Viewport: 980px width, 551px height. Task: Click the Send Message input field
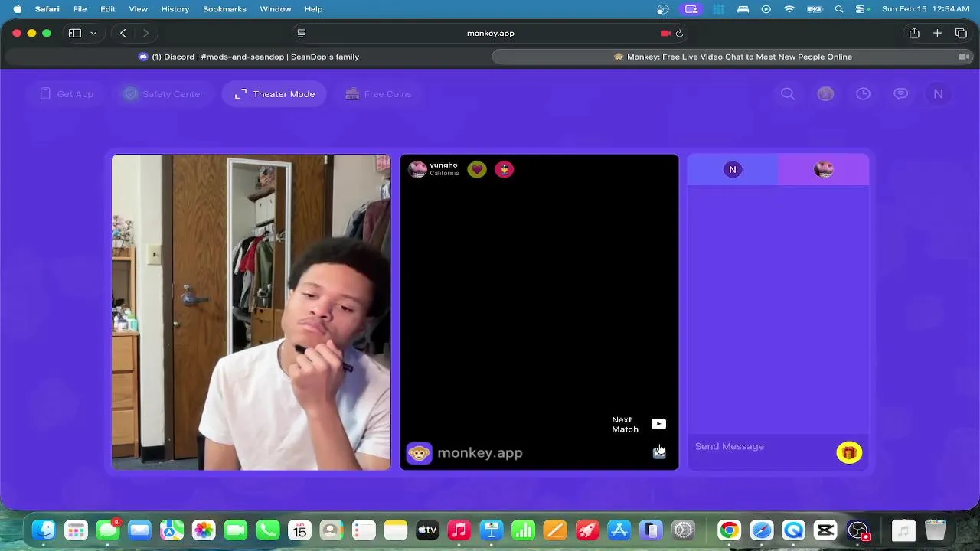[x=761, y=446]
